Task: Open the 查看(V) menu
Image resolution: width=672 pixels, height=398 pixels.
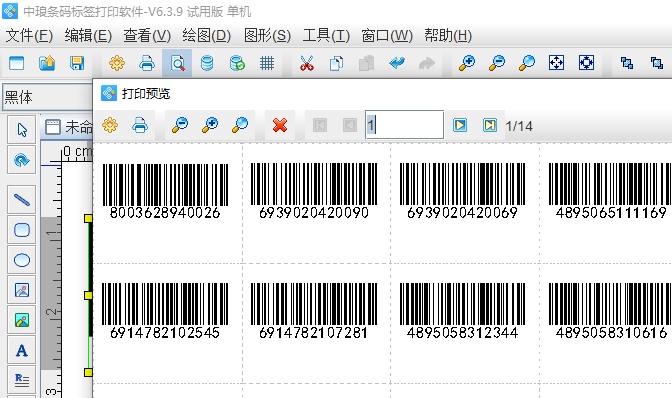Action: click(147, 36)
